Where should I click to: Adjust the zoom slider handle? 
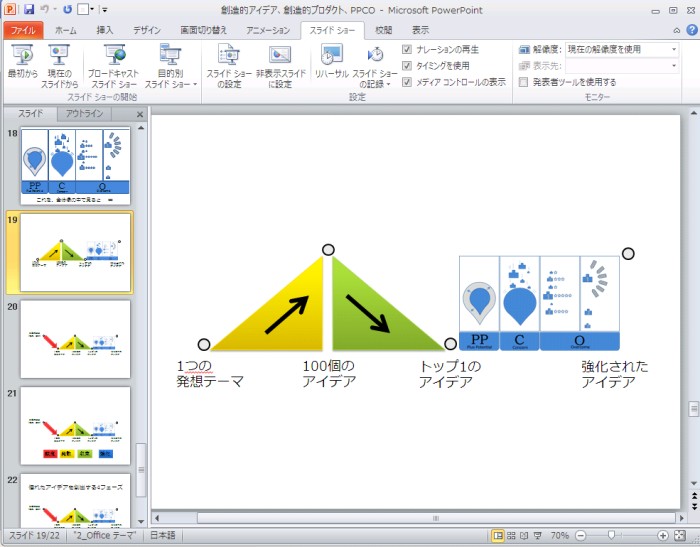click(x=611, y=535)
